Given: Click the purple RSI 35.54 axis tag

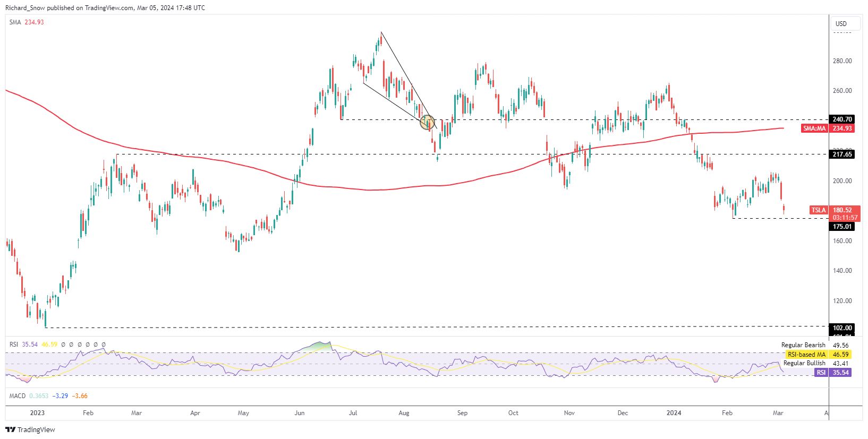Looking at the screenshot, I should pyautogui.click(x=832, y=373).
